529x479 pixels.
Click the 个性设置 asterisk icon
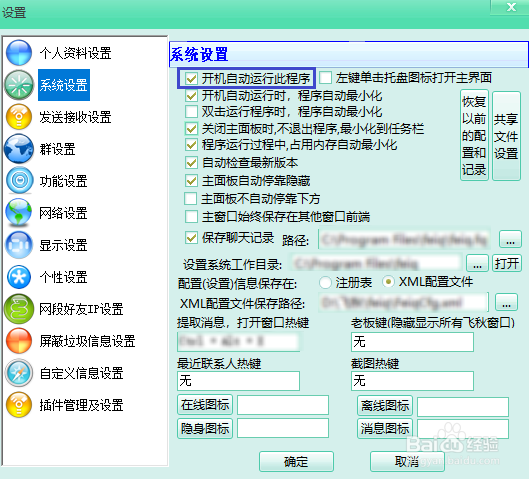click(x=19, y=277)
